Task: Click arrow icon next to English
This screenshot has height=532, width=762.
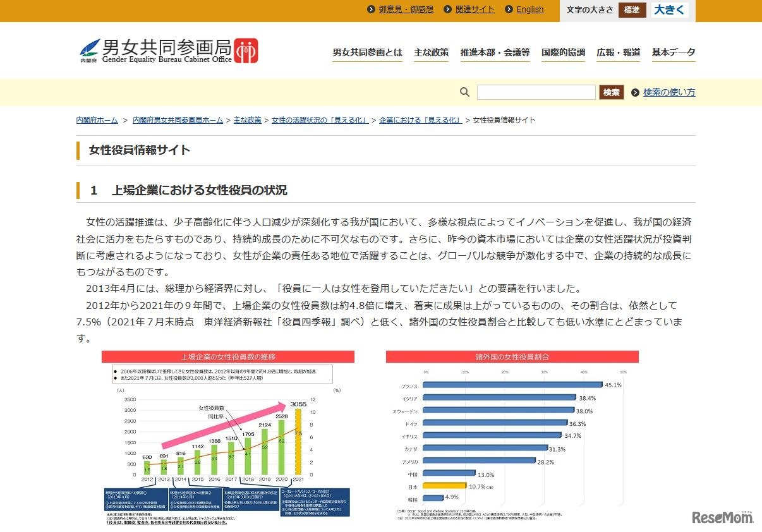Action: click(x=509, y=9)
